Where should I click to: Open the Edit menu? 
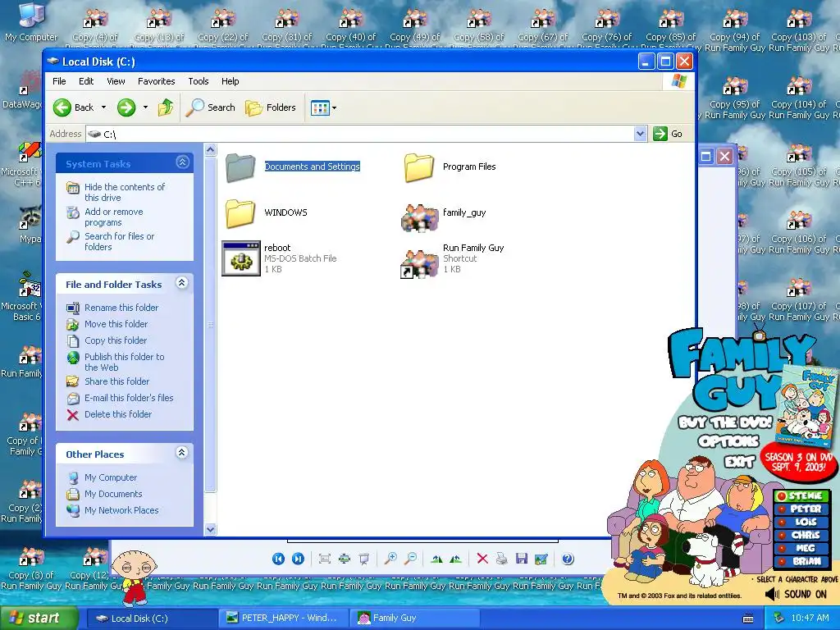pos(85,81)
